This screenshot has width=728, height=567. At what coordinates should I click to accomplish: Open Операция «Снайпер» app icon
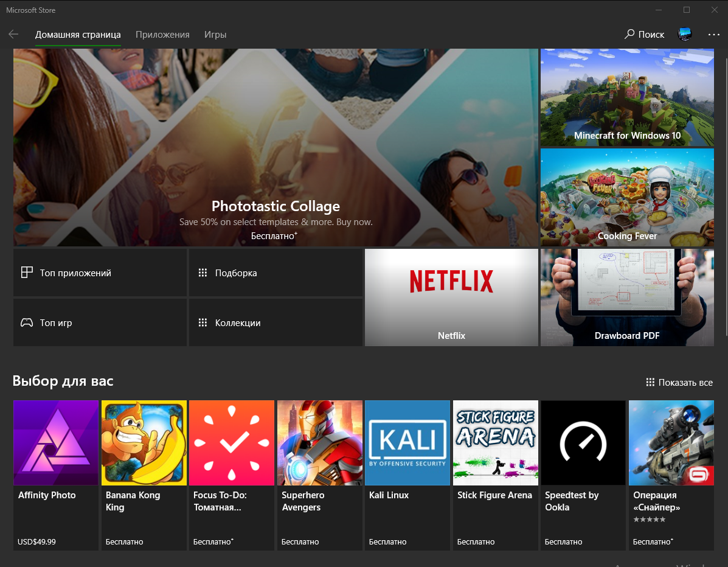pos(671,442)
